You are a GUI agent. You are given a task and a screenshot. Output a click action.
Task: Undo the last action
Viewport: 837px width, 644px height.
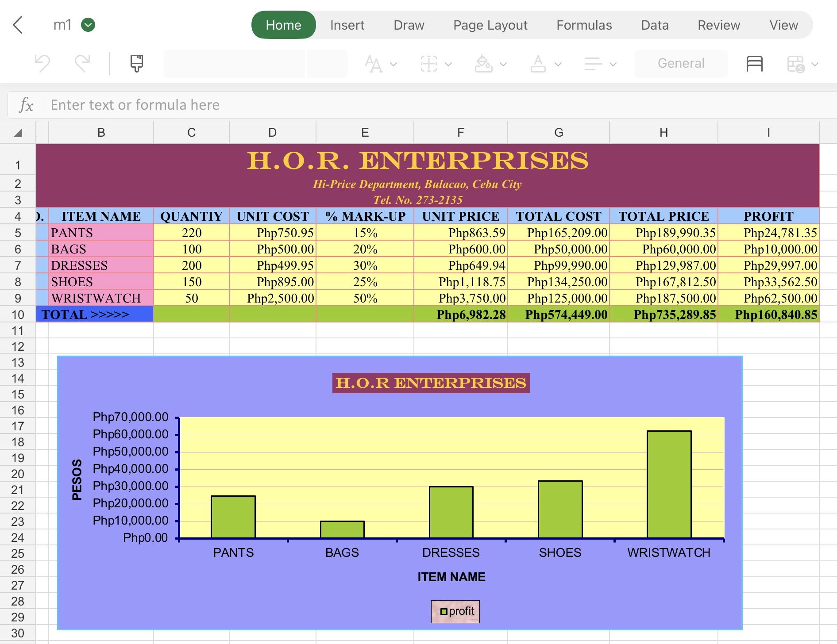tap(42, 63)
